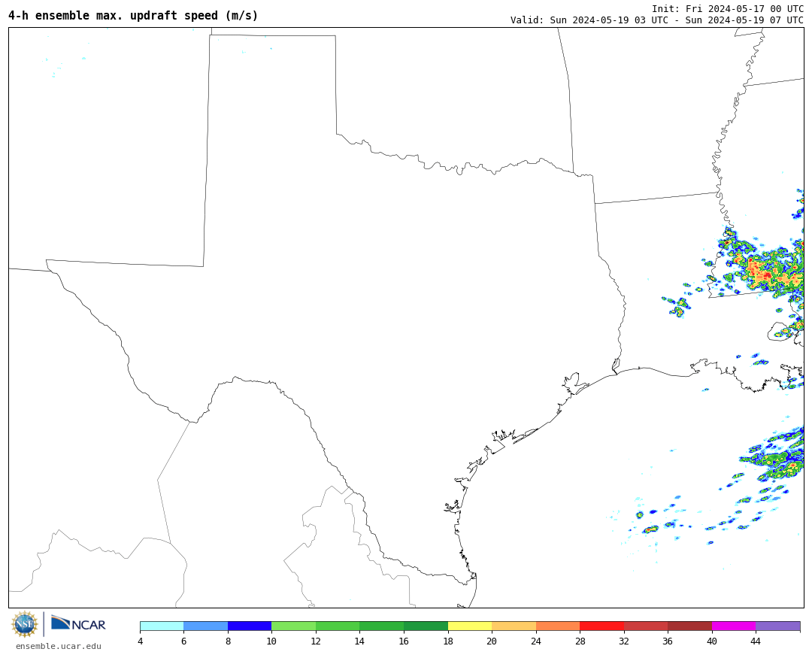This screenshot has width=812, height=655.
Task: Select the dark blue 8–10 colorbar swatch
Action: (x=250, y=626)
